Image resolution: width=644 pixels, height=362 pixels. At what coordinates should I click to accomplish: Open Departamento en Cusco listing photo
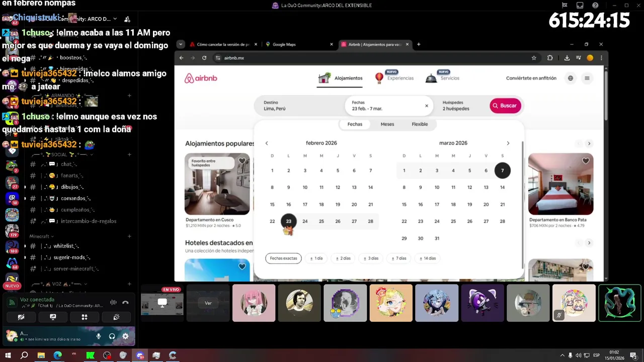217,184
